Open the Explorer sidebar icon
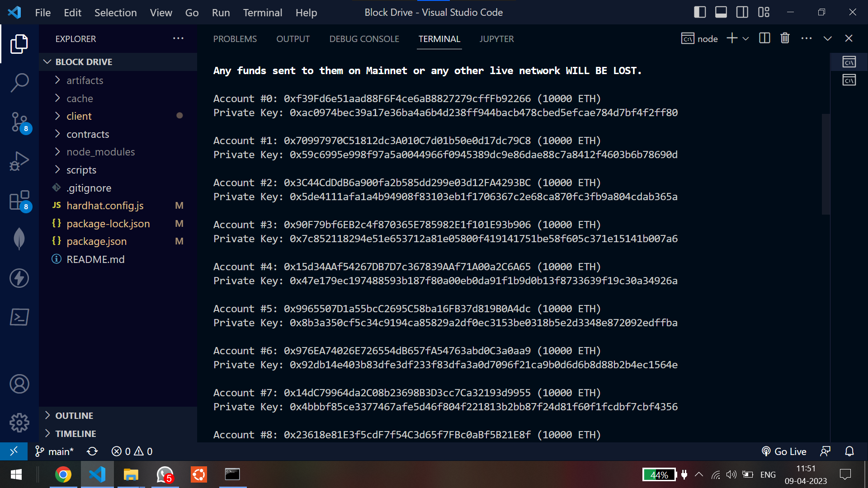 [x=19, y=43]
